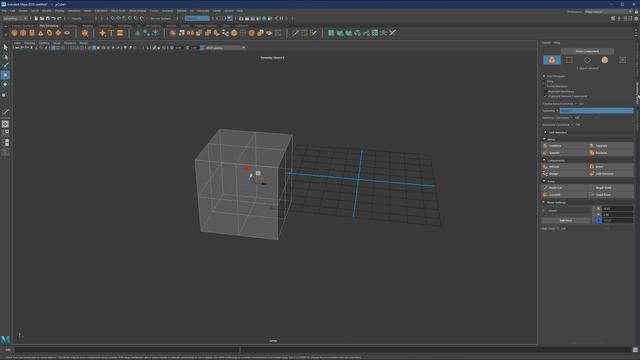Click the first green UV shelf icon
Image resolution: width=640 pixels, height=360 pixels.
tap(331, 33)
